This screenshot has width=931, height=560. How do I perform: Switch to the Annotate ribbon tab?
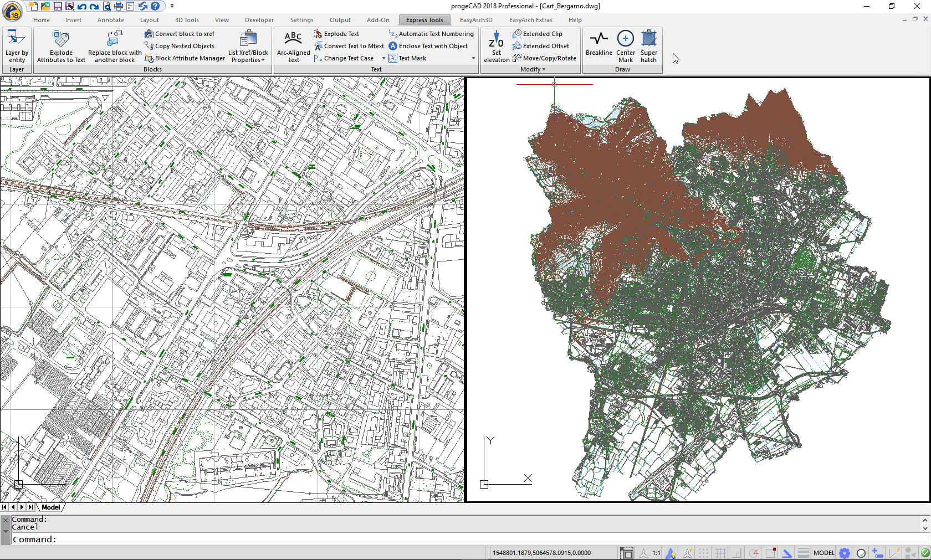[x=111, y=20]
